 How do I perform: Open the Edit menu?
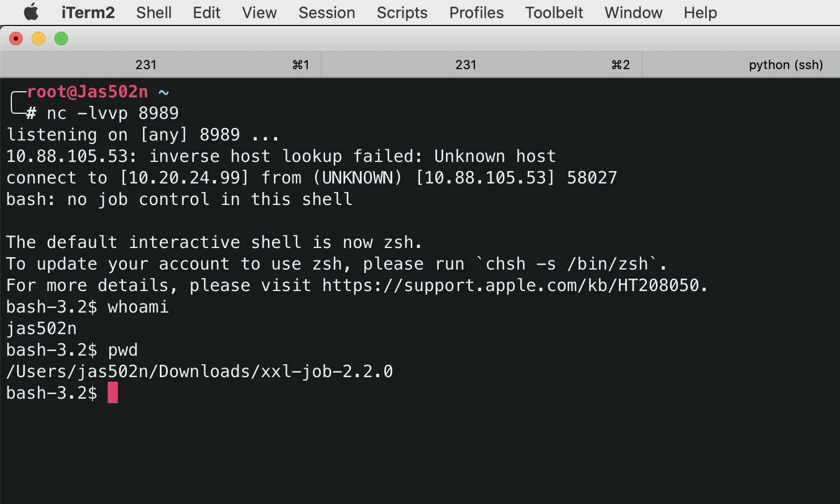(x=206, y=12)
